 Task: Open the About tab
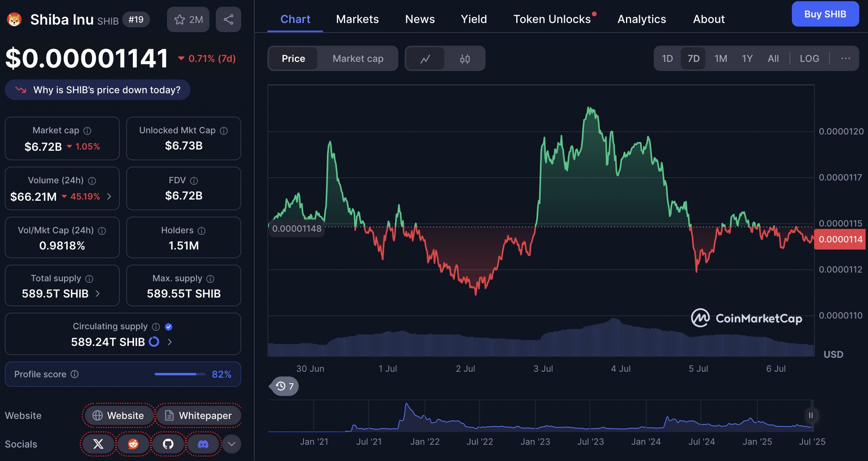(x=709, y=19)
